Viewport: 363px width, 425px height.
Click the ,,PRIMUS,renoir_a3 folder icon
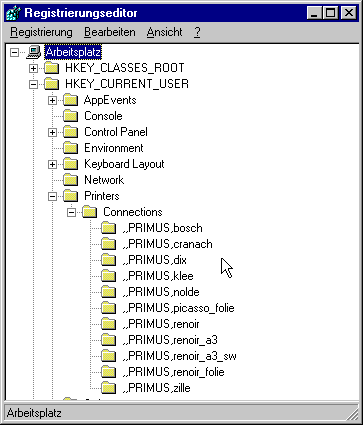[109, 340]
